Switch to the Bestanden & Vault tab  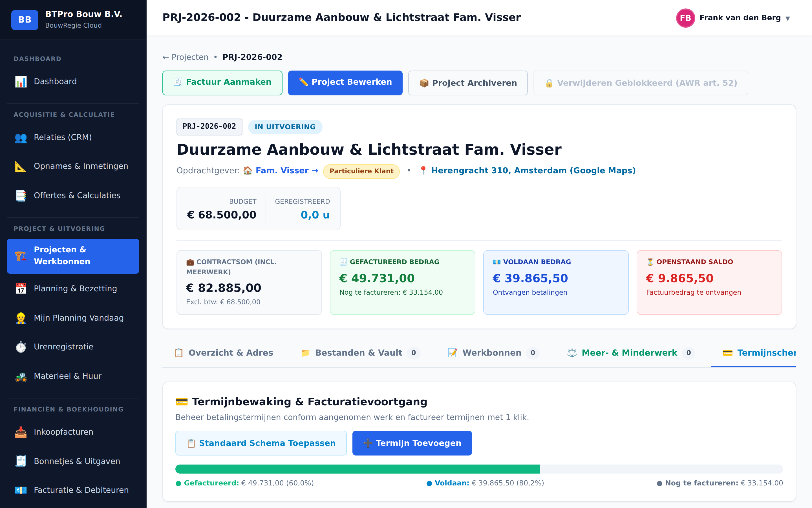pos(360,353)
